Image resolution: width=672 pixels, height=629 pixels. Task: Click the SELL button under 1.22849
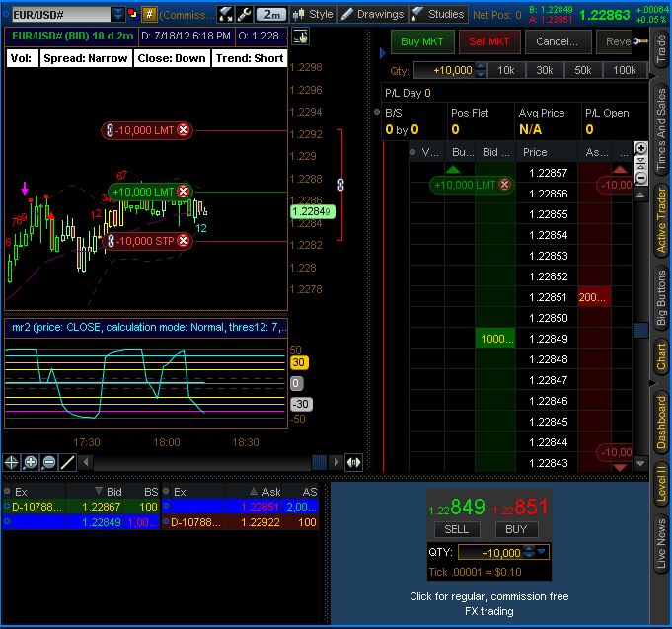(x=456, y=529)
